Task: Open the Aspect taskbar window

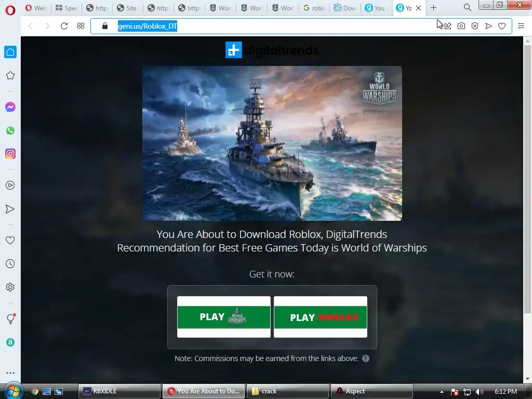Action: pyautogui.click(x=372, y=391)
